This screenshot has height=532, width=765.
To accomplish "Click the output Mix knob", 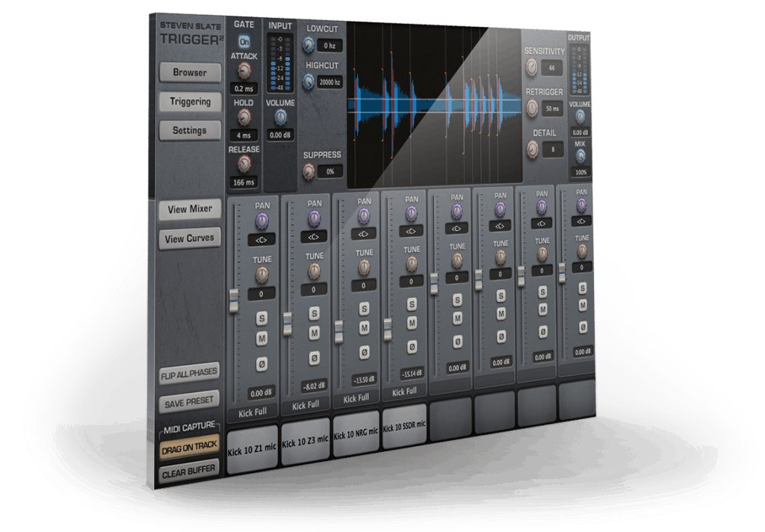I will click(580, 156).
